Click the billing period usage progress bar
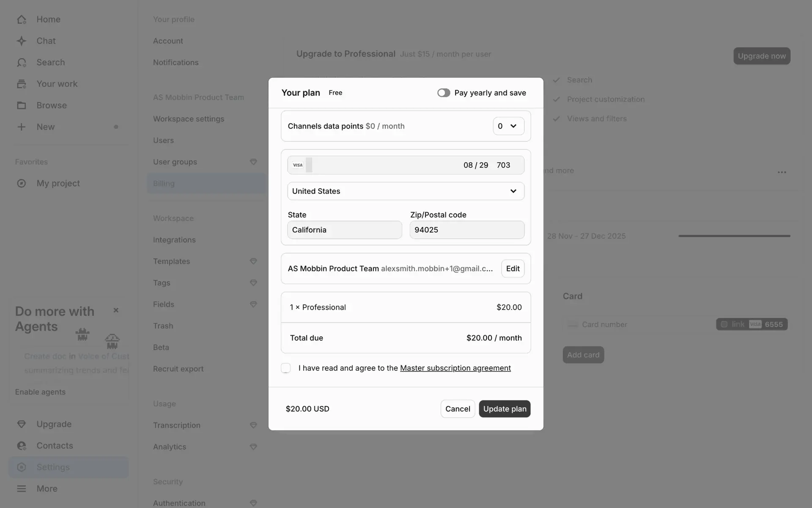 pyautogui.click(x=734, y=236)
